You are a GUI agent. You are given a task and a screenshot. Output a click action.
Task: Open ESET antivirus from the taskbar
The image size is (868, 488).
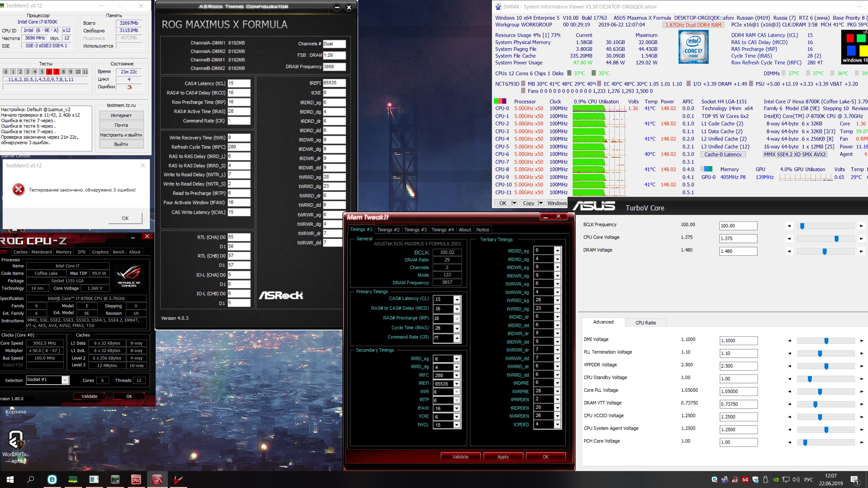click(x=52, y=479)
